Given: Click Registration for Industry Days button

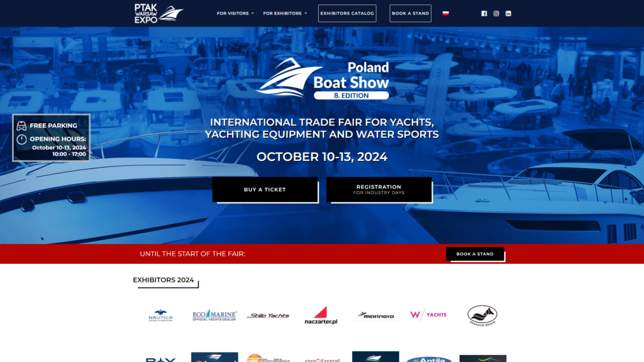Looking at the screenshot, I should click(379, 190).
